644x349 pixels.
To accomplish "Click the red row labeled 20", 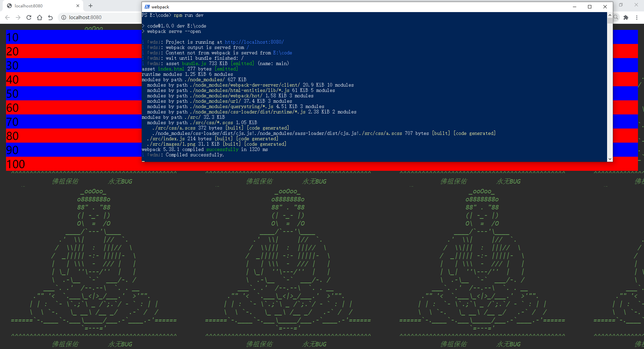I will click(x=74, y=51).
